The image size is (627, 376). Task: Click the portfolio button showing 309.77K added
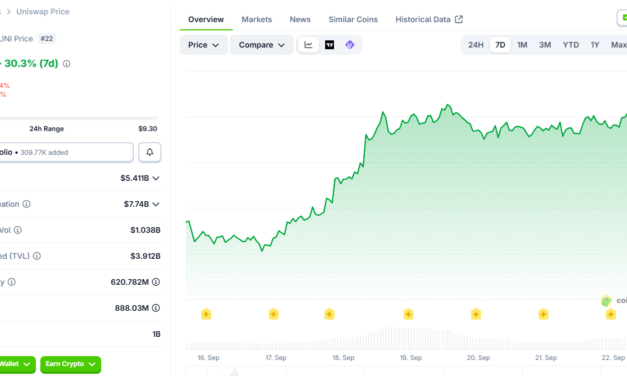tap(66, 152)
